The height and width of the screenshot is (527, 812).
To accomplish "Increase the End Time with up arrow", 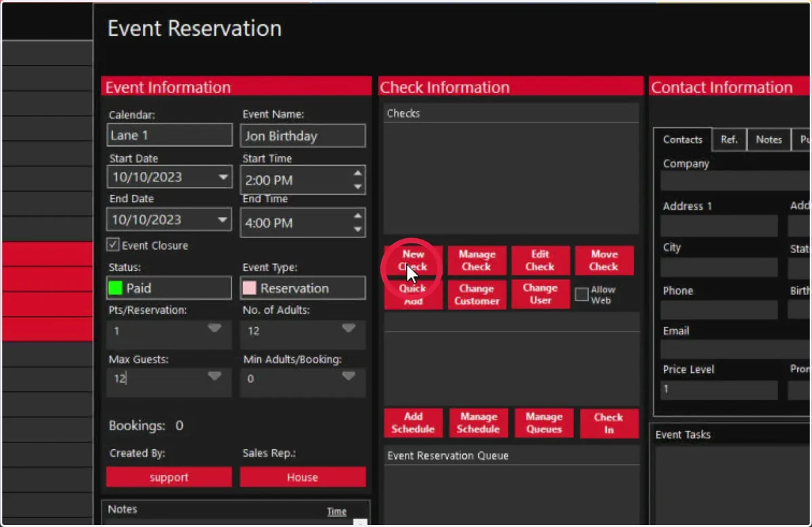I will point(358,216).
